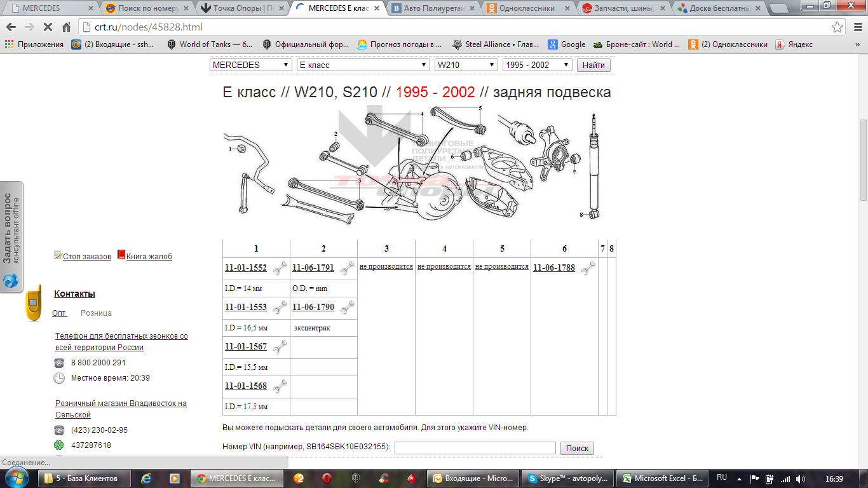
Task: Open Книга жалоб link
Action: click(x=149, y=257)
